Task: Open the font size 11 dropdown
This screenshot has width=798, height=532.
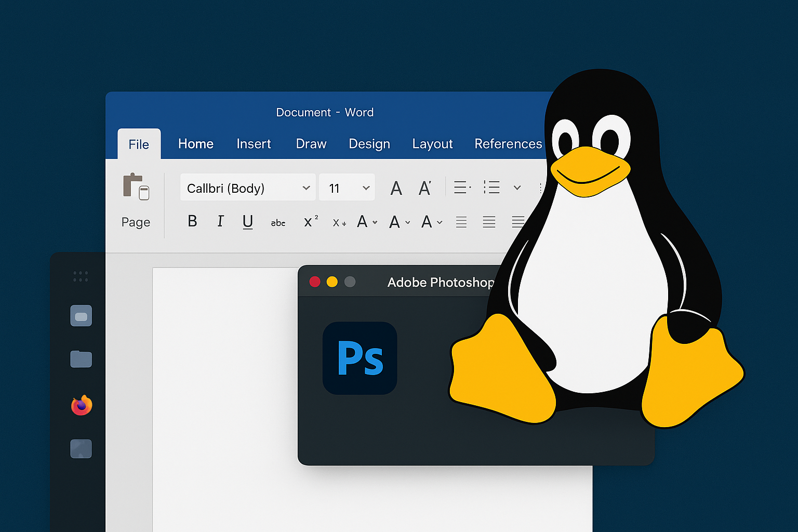Action: pyautogui.click(x=347, y=188)
